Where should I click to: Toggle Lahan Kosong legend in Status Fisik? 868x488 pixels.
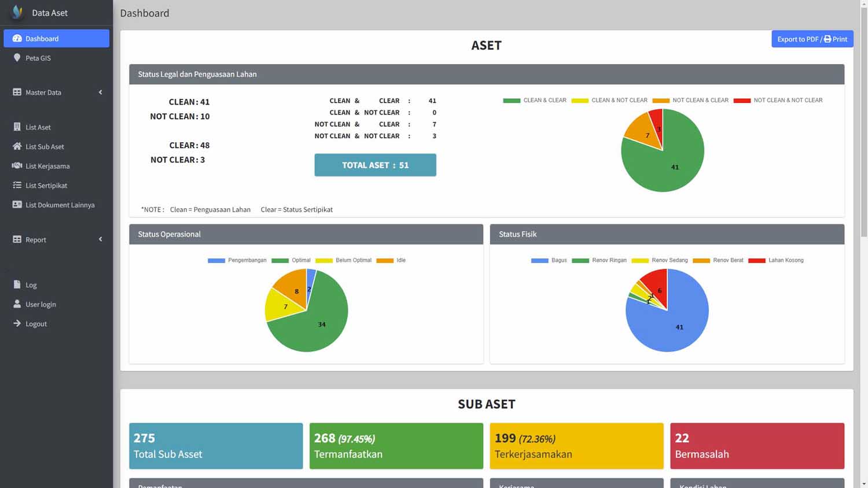776,261
